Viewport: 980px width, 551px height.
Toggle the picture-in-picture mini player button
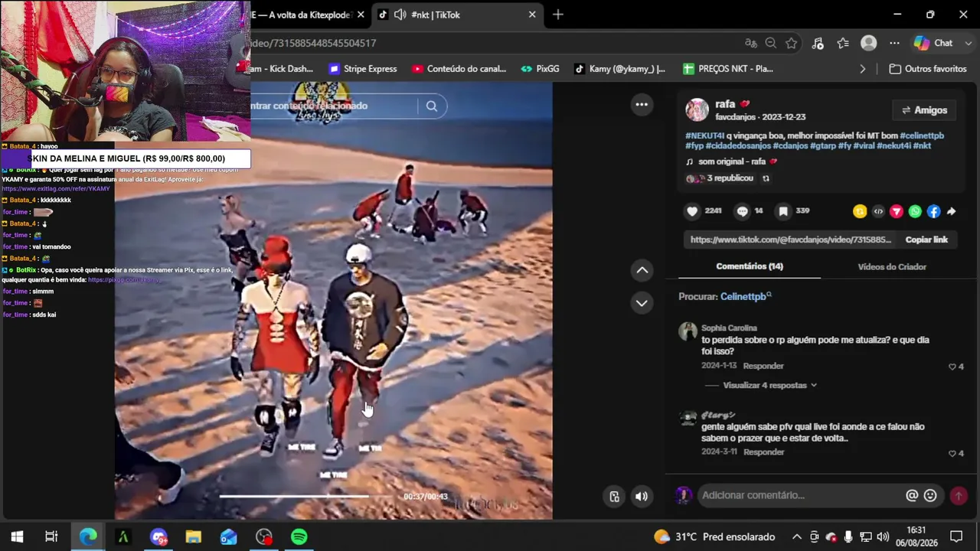(x=614, y=497)
